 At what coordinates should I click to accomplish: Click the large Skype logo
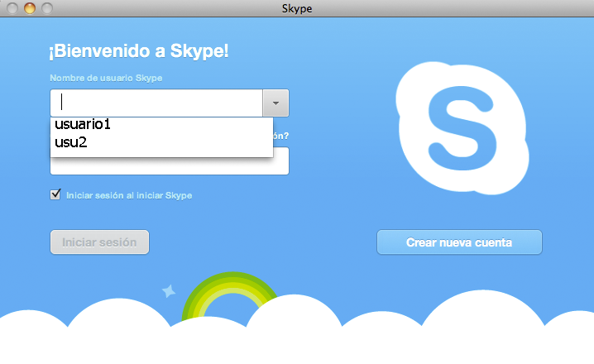pos(462,128)
